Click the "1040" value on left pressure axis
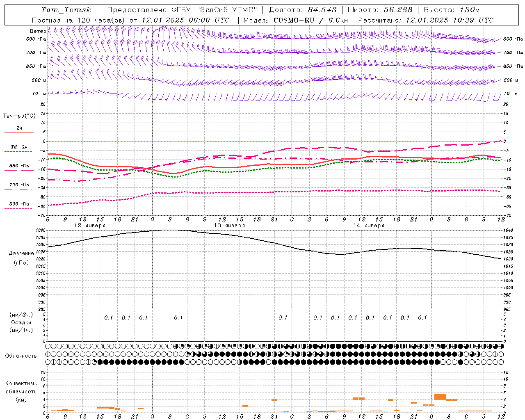Image resolution: width=525 pixels, height=420 pixels. pyautogui.click(x=40, y=231)
